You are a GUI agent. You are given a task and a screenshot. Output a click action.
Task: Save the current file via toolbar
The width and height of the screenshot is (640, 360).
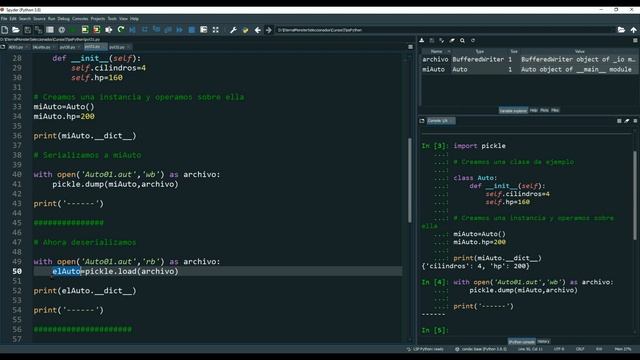coord(27,30)
